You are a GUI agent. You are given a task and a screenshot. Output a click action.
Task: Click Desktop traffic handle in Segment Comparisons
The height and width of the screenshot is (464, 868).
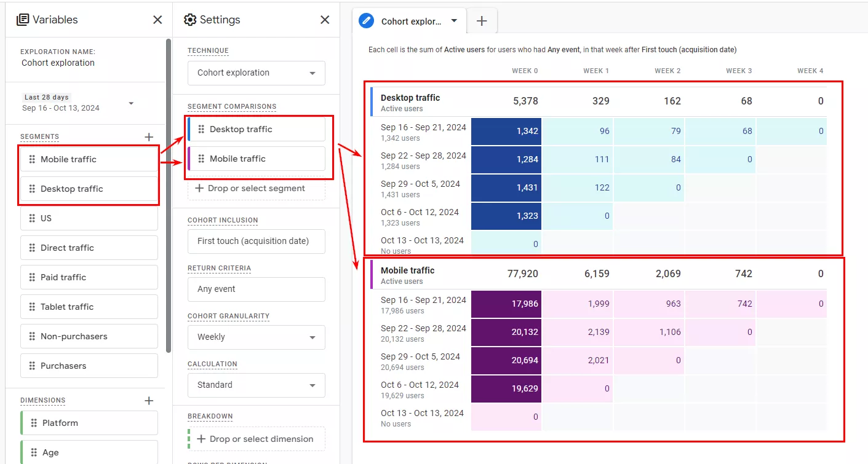pyautogui.click(x=201, y=129)
